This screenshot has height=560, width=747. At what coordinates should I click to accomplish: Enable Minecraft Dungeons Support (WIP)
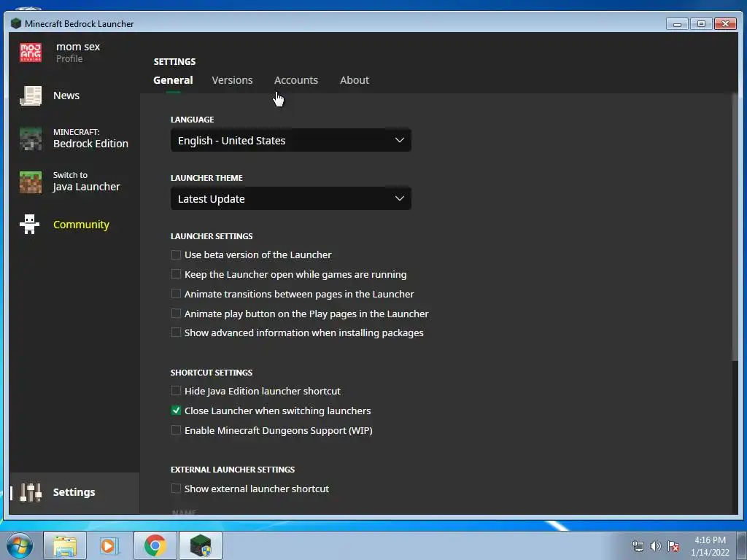176,430
